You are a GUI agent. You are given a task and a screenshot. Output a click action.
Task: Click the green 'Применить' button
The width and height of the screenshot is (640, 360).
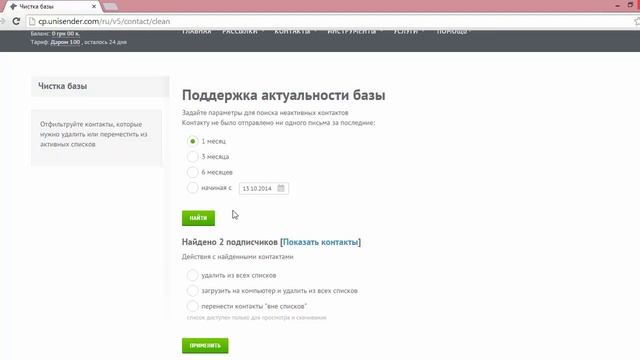click(205, 346)
